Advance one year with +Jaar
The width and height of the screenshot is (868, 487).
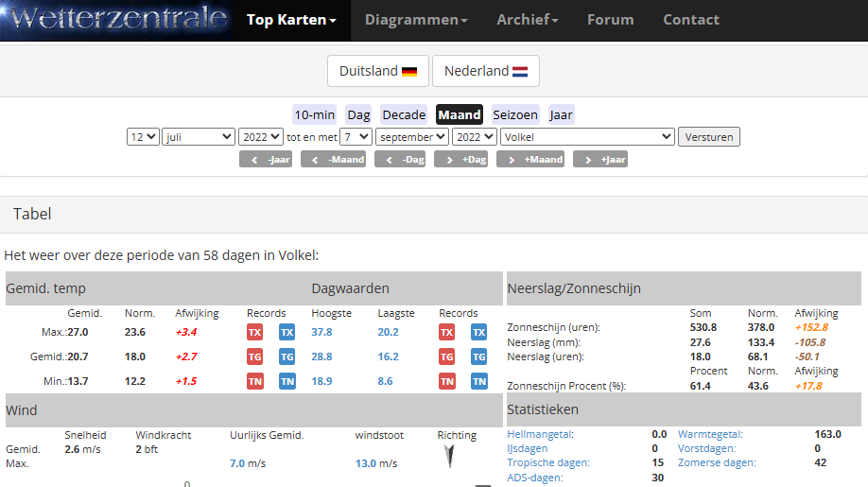600,160
